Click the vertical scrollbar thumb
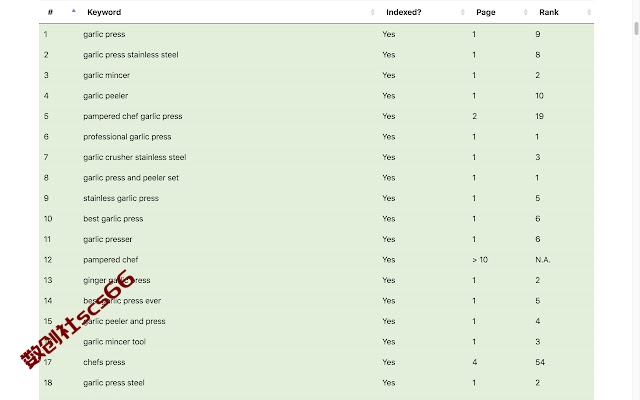Screen dimensions: 640x400 636,29
